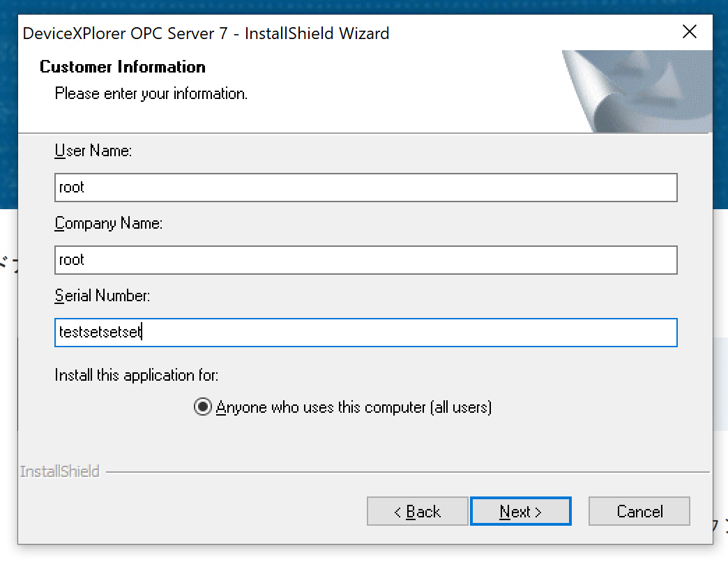Click the Company Name input field

(x=366, y=260)
